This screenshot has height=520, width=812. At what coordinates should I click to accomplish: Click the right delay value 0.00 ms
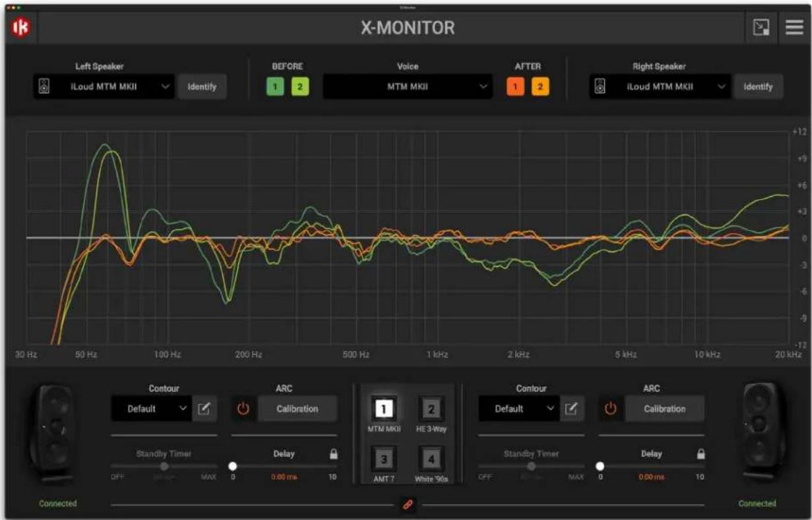[651, 477]
